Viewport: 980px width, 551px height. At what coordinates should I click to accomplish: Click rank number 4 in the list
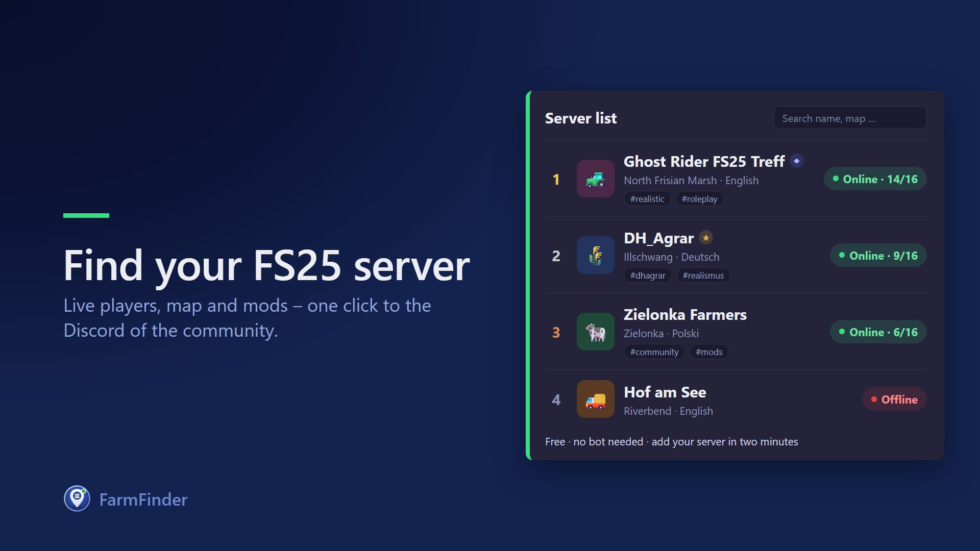(x=556, y=400)
